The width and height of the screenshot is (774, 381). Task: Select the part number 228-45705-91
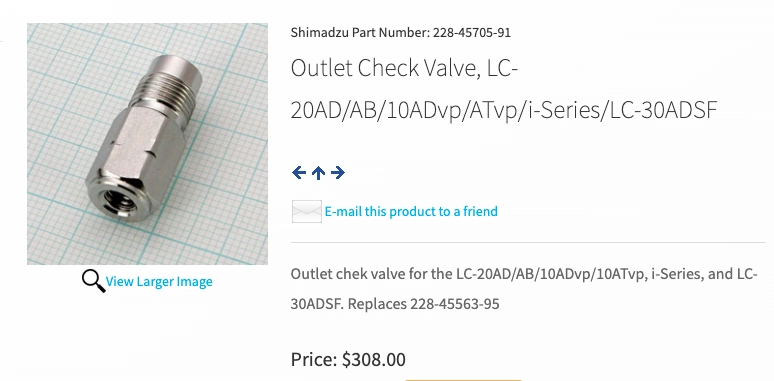tap(472, 33)
